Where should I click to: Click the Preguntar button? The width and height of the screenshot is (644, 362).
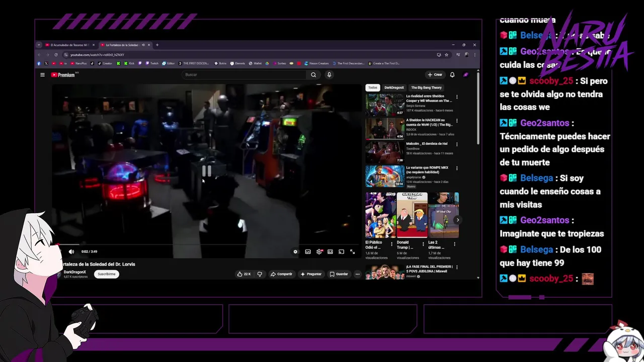pyautogui.click(x=310, y=274)
